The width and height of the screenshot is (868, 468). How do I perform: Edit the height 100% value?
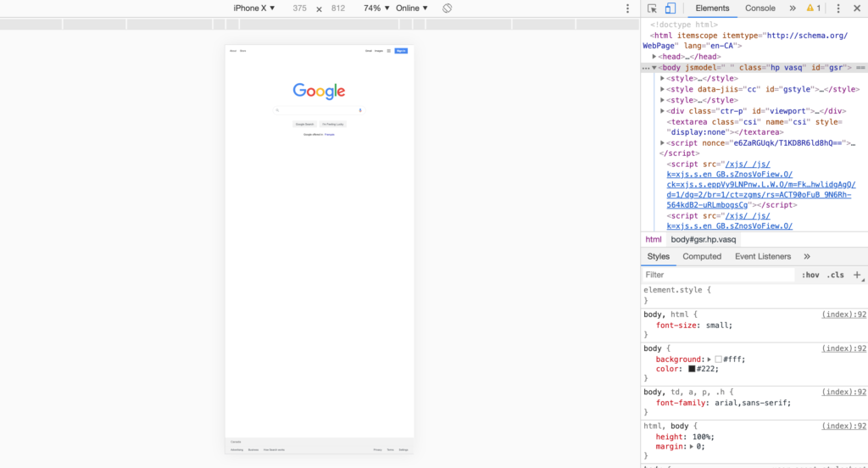click(701, 437)
